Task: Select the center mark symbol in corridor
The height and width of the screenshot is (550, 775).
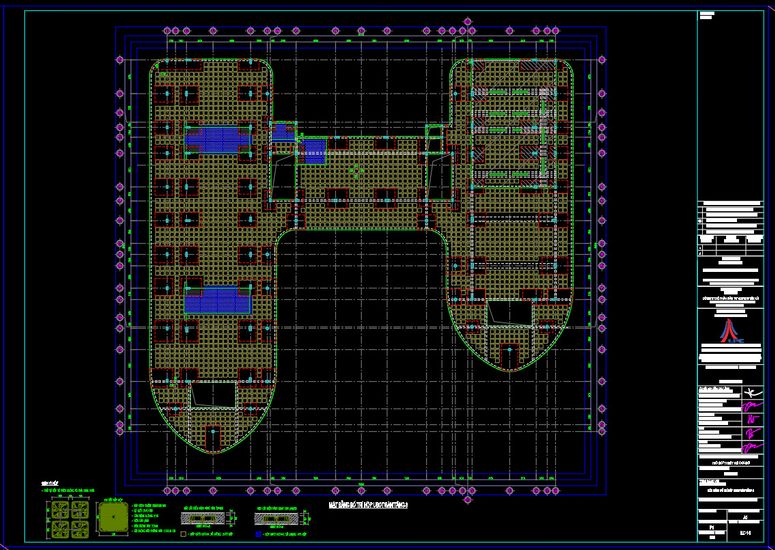Action: tap(356, 171)
